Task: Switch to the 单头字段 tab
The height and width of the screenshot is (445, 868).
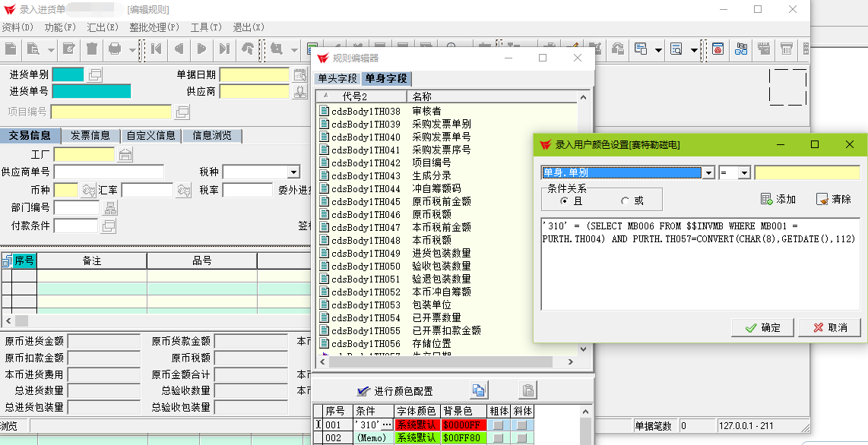Action: coord(337,78)
